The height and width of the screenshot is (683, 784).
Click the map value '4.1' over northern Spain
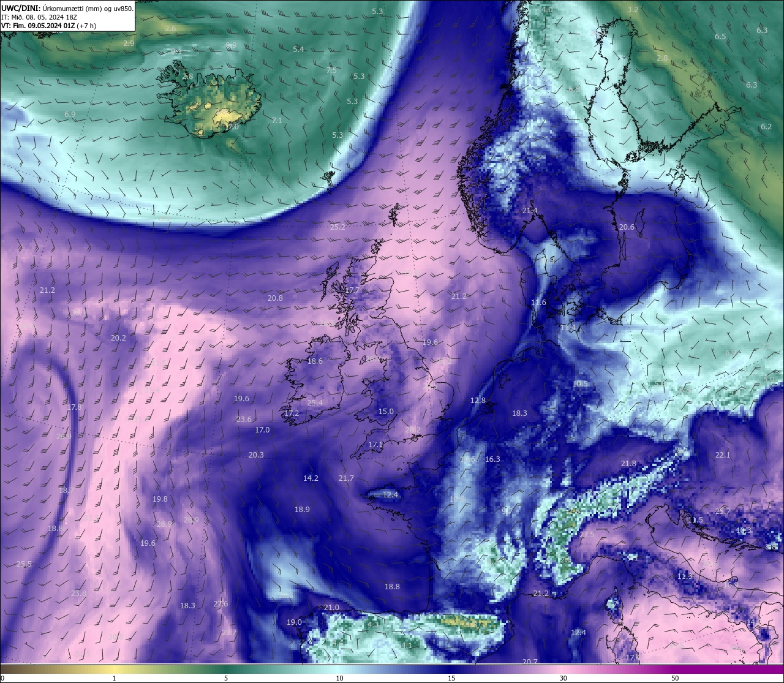click(x=407, y=646)
